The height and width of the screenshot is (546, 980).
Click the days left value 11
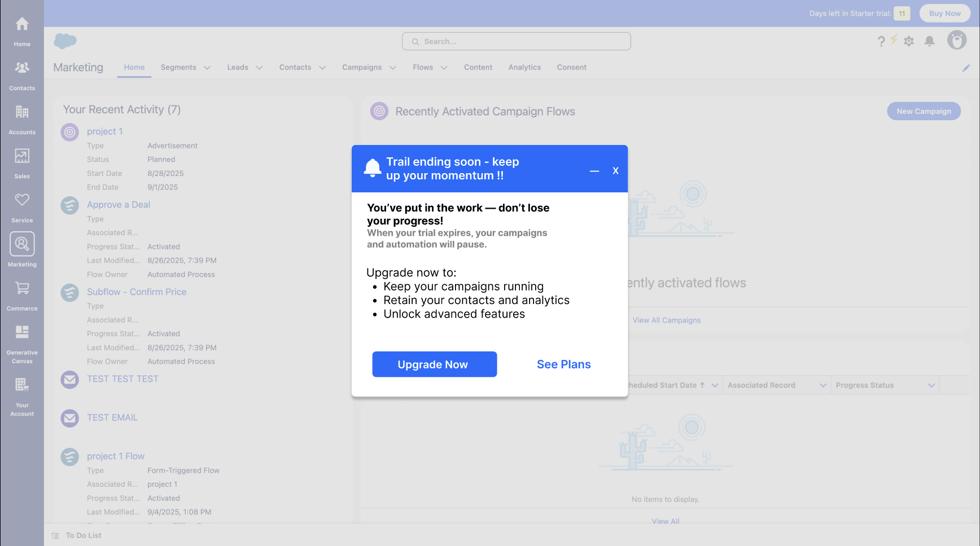pyautogui.click(x=902, y=14)
